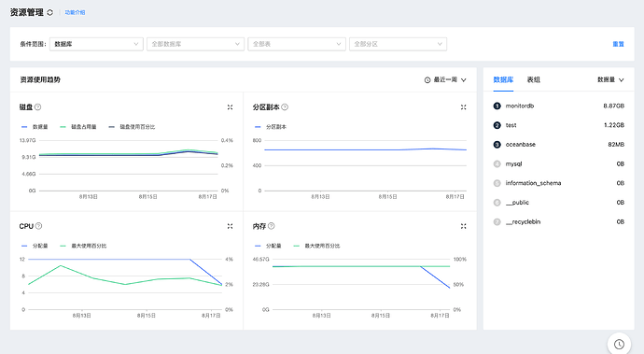Click the help icon next to CPU
644x354 pixels.
pyautogui.click(x=38, y=226)
